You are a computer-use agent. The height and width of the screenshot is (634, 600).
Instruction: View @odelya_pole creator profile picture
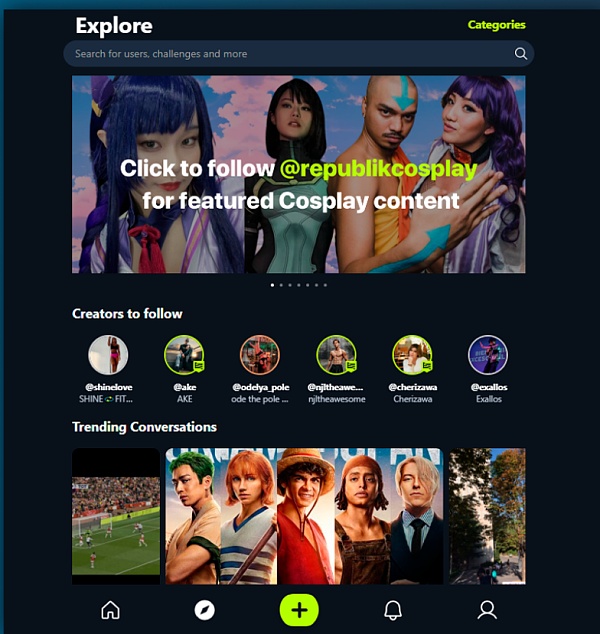click(260, 355)
